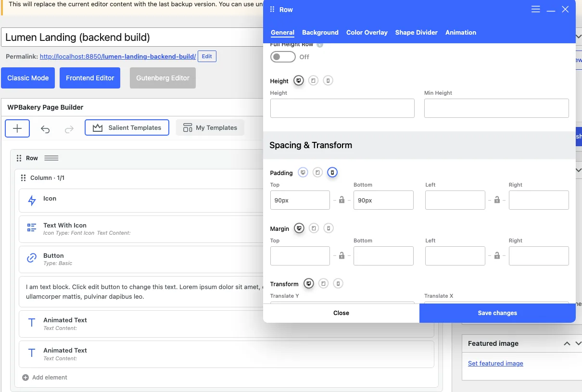Select phone device for Margin
Screen dimensions: 582x392
point(329,228)
